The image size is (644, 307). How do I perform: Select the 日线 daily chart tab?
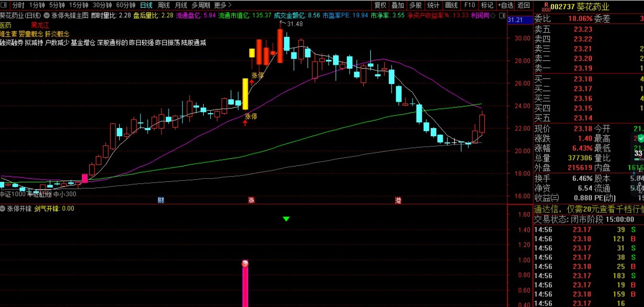click(146, 5)
